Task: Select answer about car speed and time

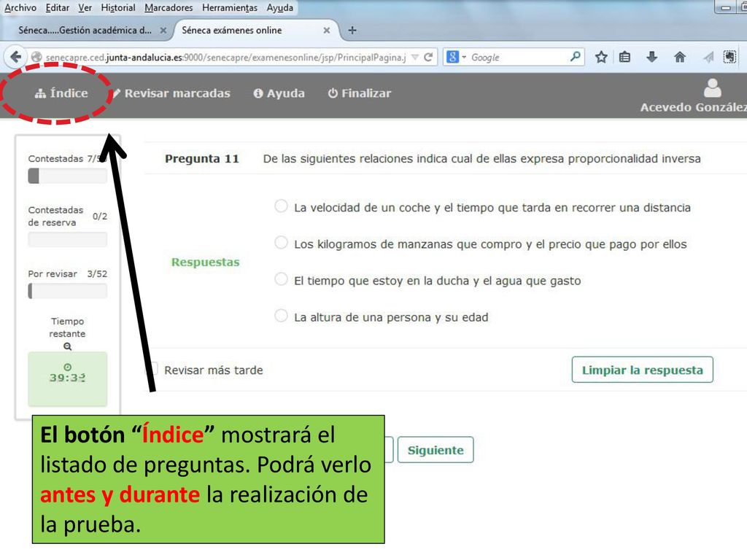Action: click(x=281, y=206)
